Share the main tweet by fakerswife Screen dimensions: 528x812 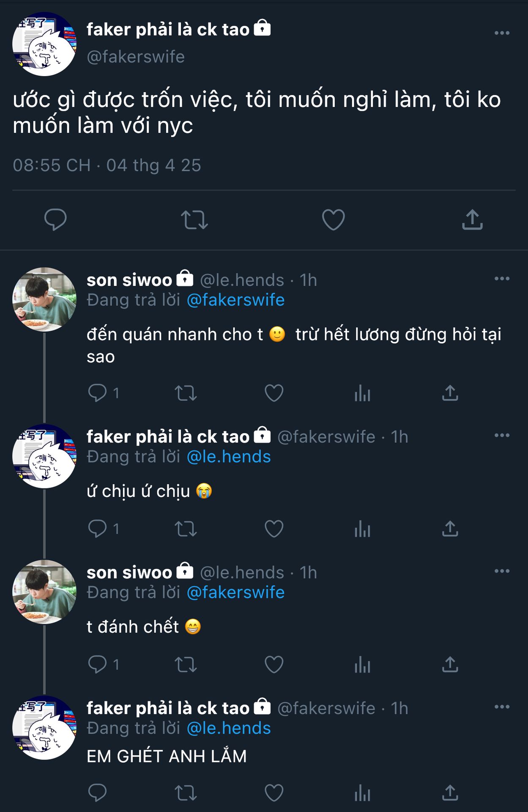(472, 220)
